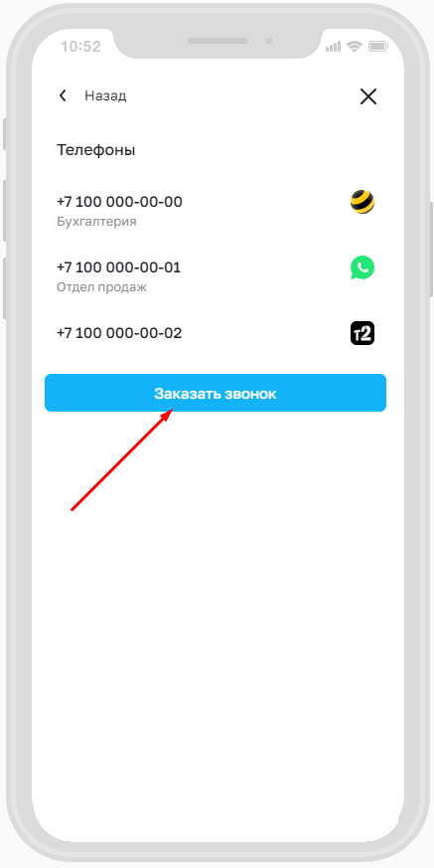Image resolution: width=434 pixels, height=868 pixels.
Task: Click the phone's right-side power button
Action: (x=431, y=250)
